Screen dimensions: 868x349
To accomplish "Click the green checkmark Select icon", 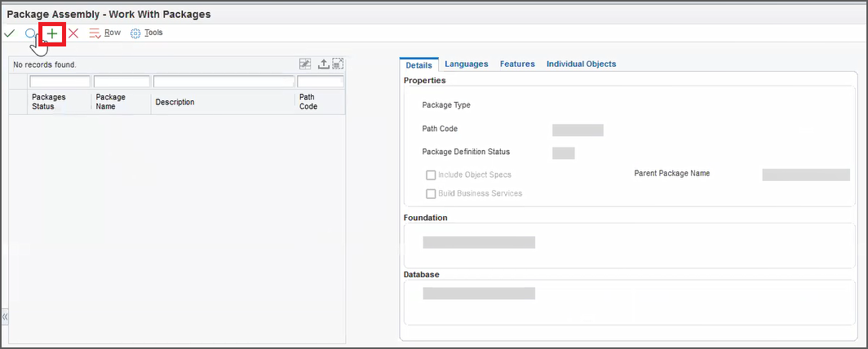I will click(x=10, y=33).
